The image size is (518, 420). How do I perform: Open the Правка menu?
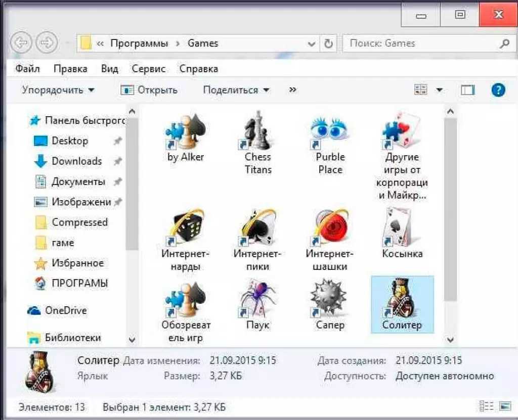click(x=70, y=69)
